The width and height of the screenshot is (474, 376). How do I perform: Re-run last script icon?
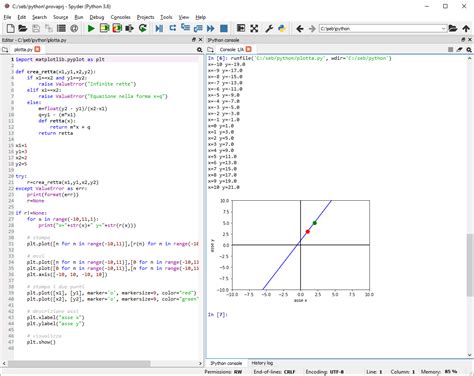[x=143, y=28]
